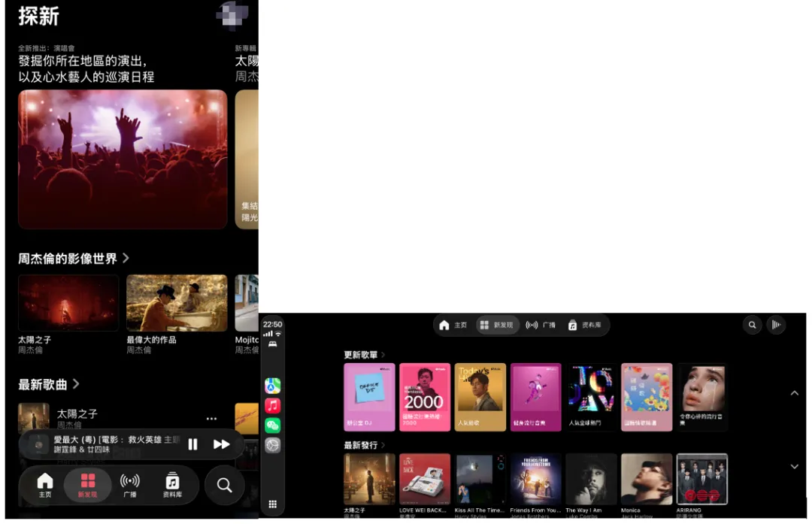Open The Way I Am album cover
This screenshot has height=524, width=812.
click(x=591, y=479)
